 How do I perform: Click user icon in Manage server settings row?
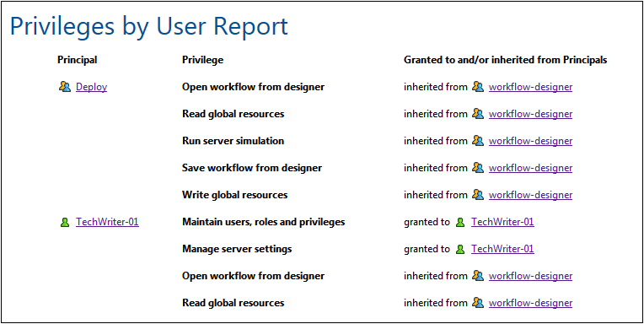(x=460, y=249)
